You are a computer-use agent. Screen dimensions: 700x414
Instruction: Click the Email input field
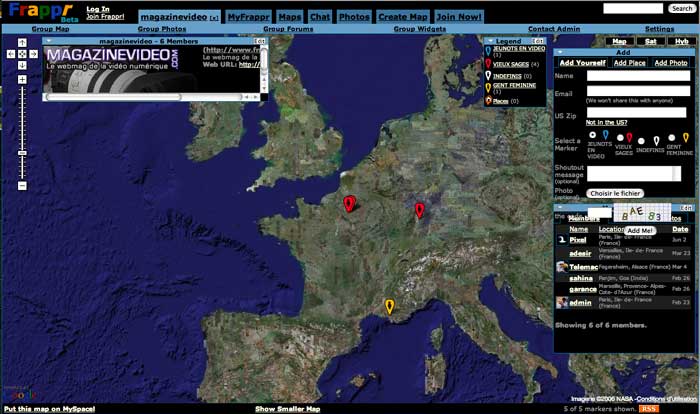point(638,91)
